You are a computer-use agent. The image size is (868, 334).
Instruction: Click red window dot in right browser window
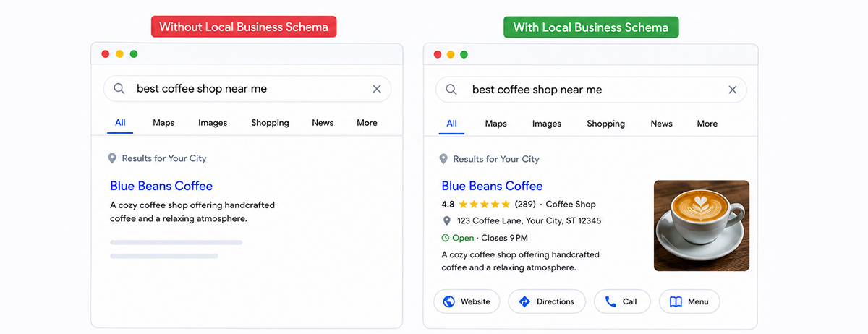(x=437, y=55)
